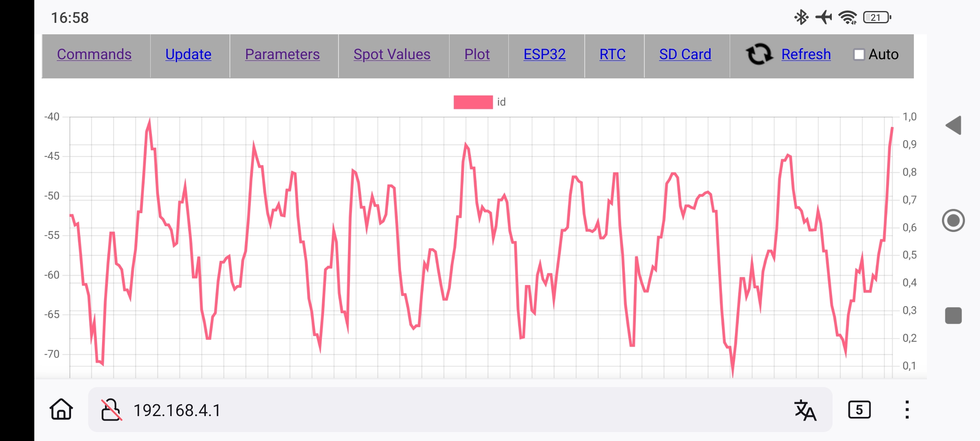Tap the browser home icon
Image resolution: width=980 pixels, height=441 pixels.
61,410
